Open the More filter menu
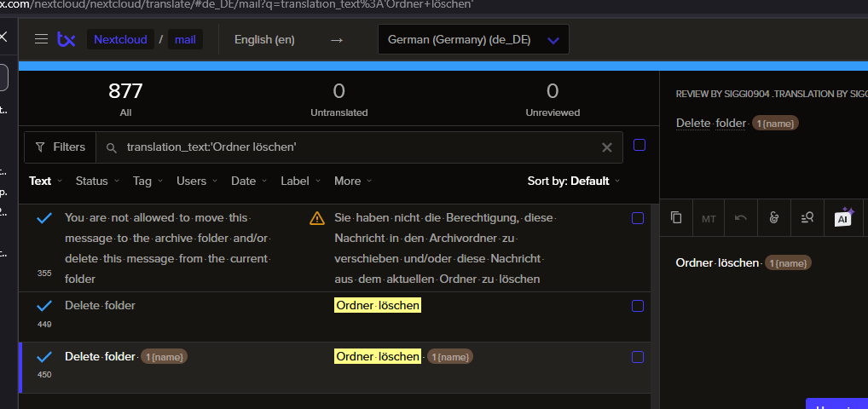The width and height of the screenshot is (868, 409). (x=352, y=181)
